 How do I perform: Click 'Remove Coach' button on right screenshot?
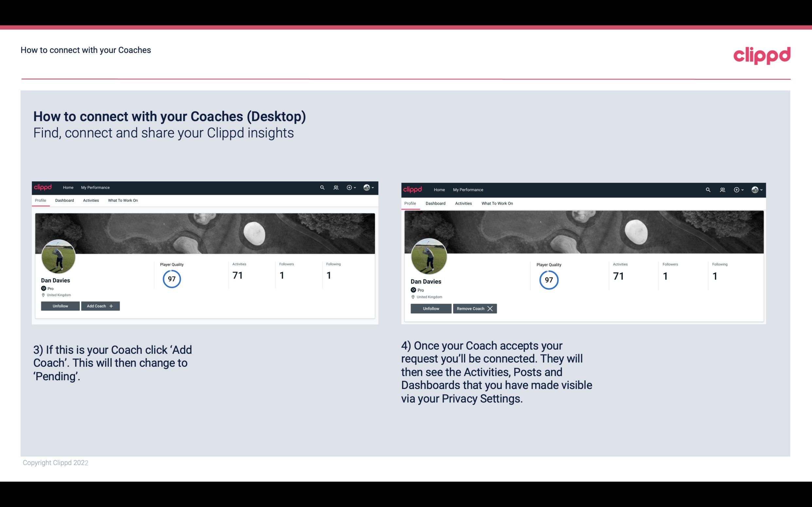click(474, 308)
